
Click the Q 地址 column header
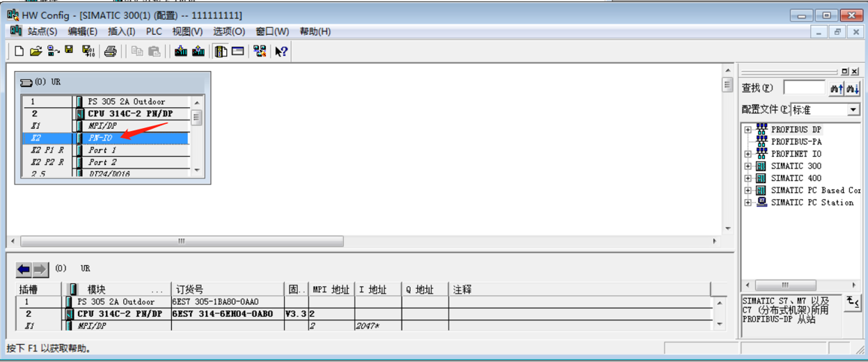[425, 290]
